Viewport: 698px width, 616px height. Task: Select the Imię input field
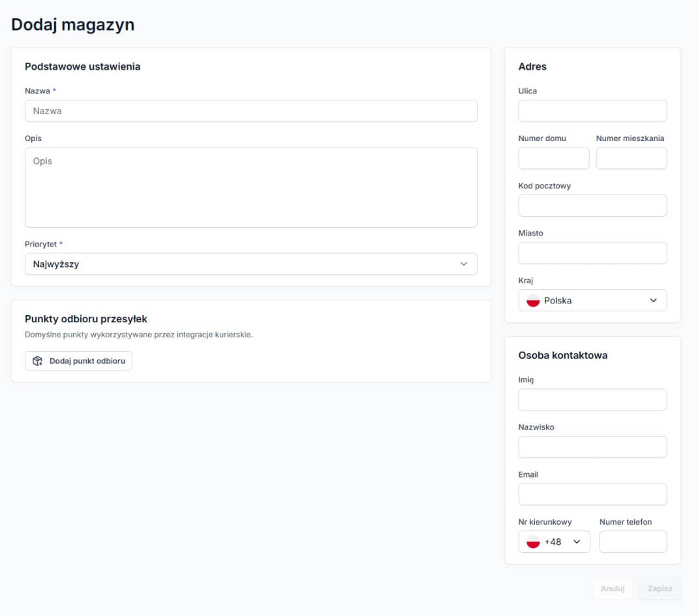(x=592, y=400)
